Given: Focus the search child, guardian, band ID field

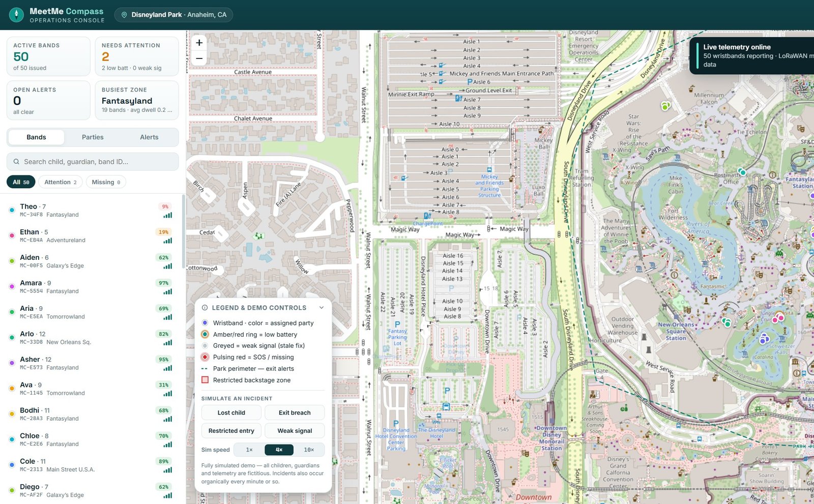Looking at the screenshot, I should [93, 162].
